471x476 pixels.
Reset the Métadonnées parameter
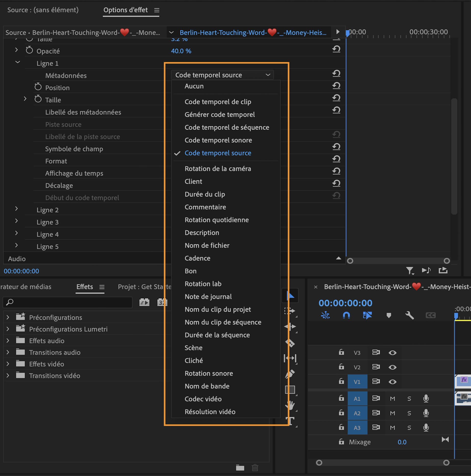[x=336, y=74]
